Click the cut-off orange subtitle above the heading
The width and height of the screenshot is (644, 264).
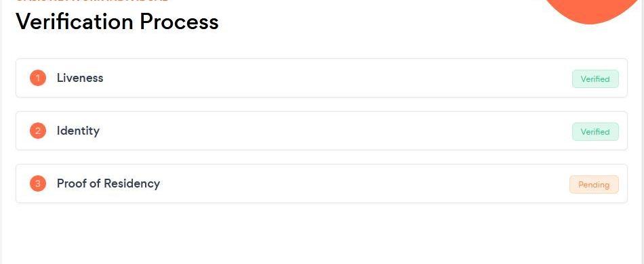click(x=92, y=1)
